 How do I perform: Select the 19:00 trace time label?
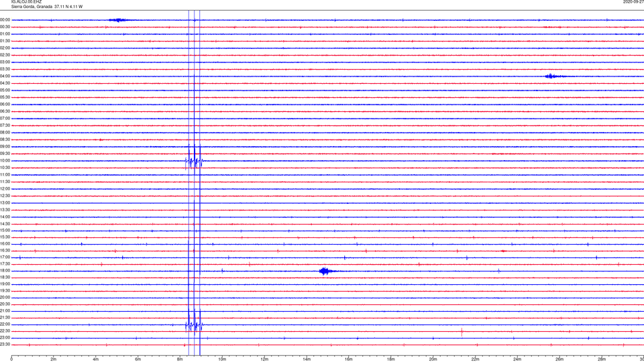coord(5,284)
